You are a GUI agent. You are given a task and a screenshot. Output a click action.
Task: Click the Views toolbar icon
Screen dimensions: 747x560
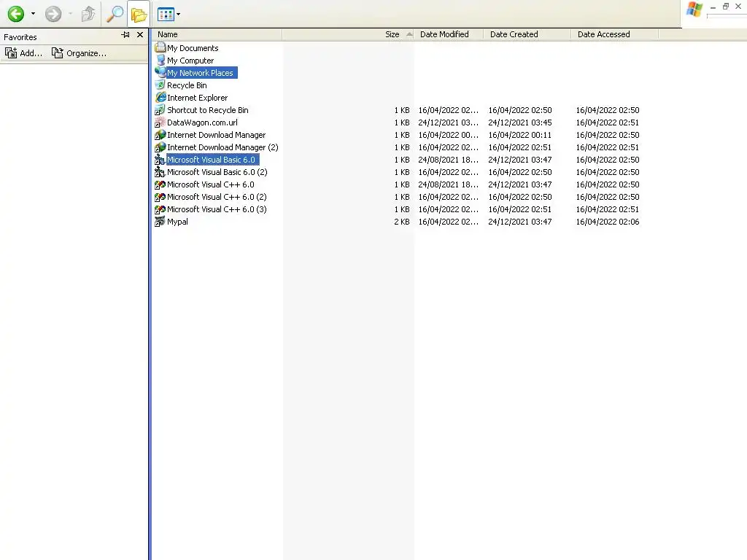pyautogui.click(x=166, y=15)
